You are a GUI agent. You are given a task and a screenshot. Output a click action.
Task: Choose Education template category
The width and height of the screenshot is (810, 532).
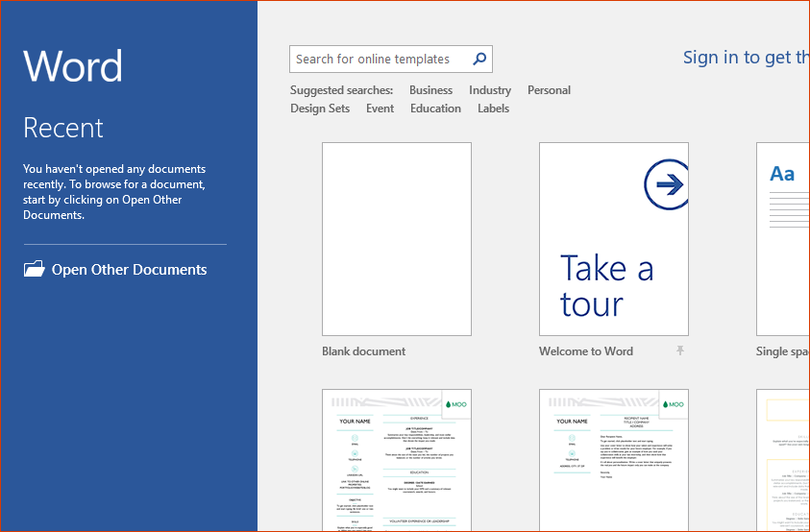coord(435,109)
